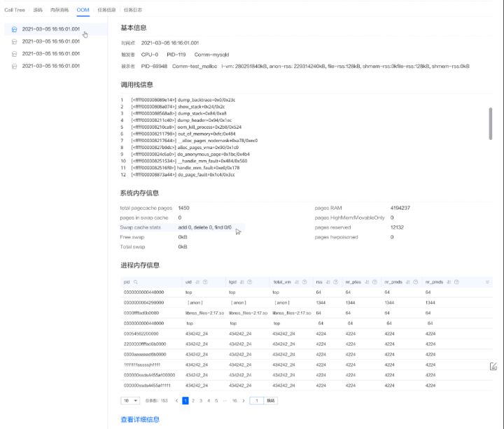This screenshot has width=504, height=429.
Task: Focus the page jump input field
Action: click(x=256, y=401)
